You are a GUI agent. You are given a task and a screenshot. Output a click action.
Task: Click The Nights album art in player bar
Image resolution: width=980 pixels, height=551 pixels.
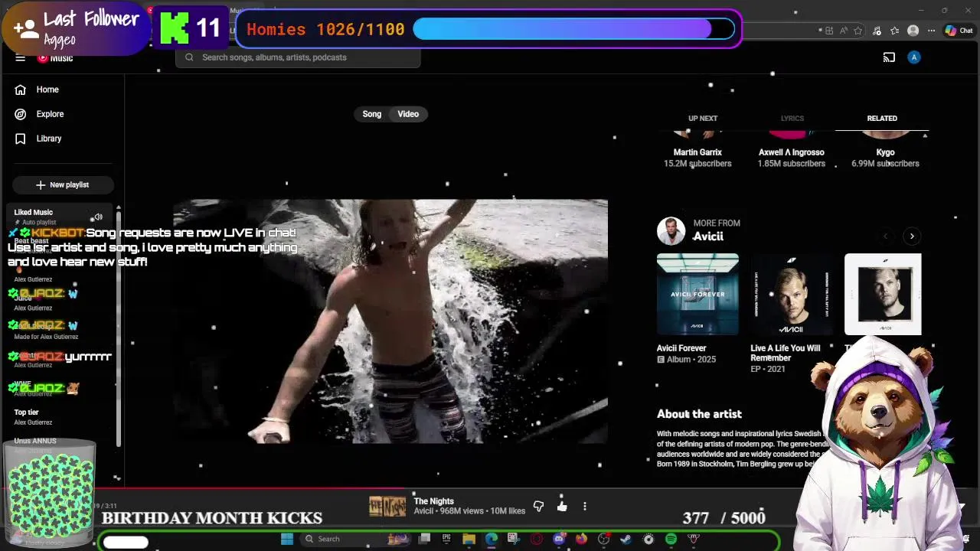[387, 506]
